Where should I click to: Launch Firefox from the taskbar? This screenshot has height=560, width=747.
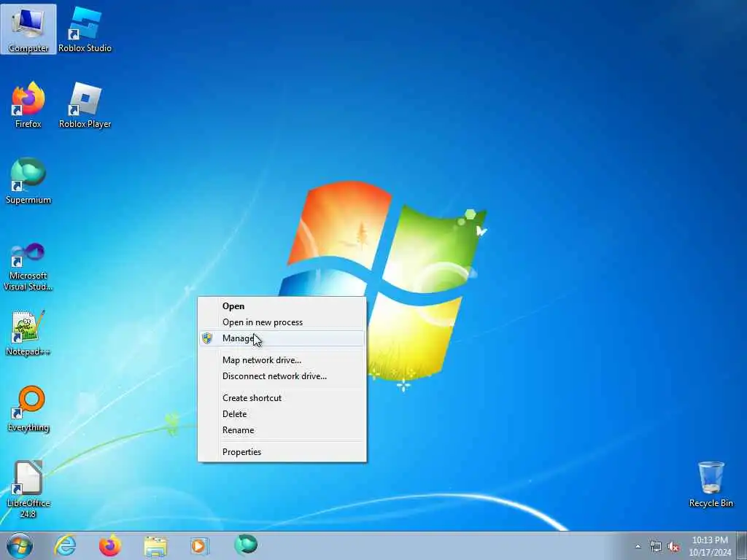click(110, 545)
